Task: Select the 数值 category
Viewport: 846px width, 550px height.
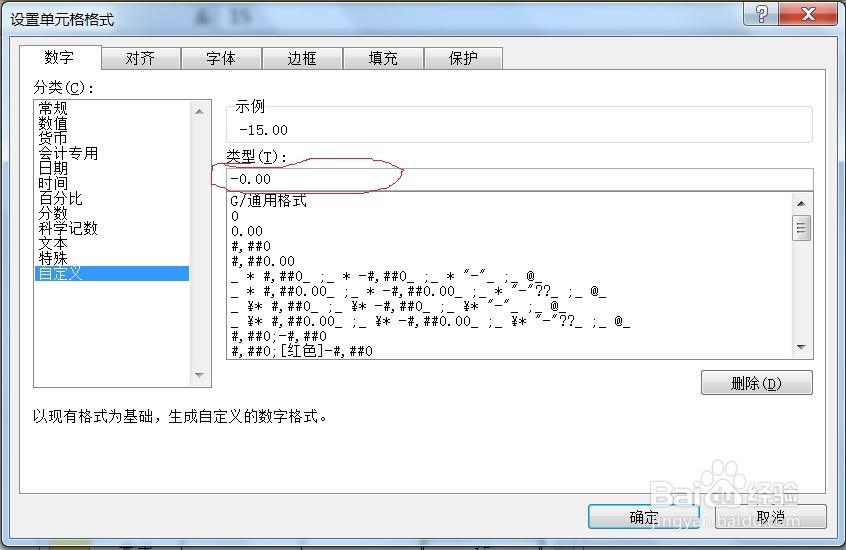Action: click(x=112, y=123)
